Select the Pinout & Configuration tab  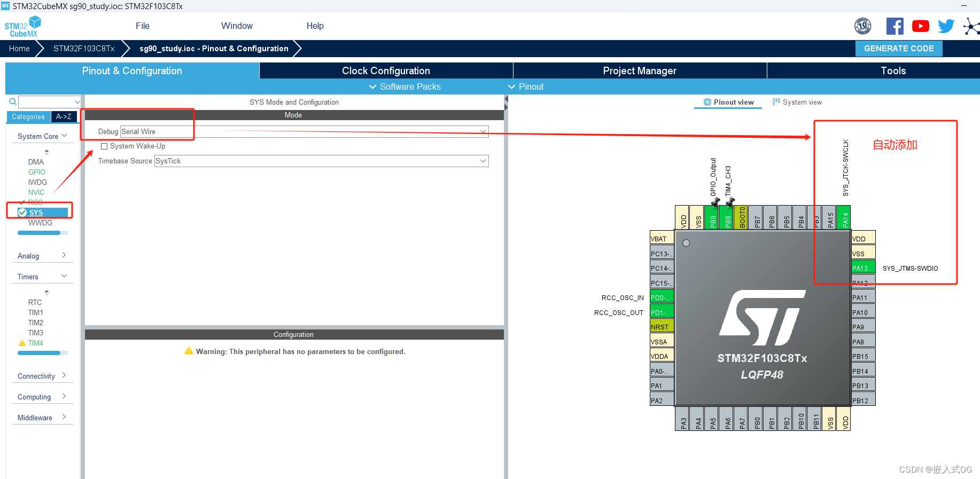[132, 70]
